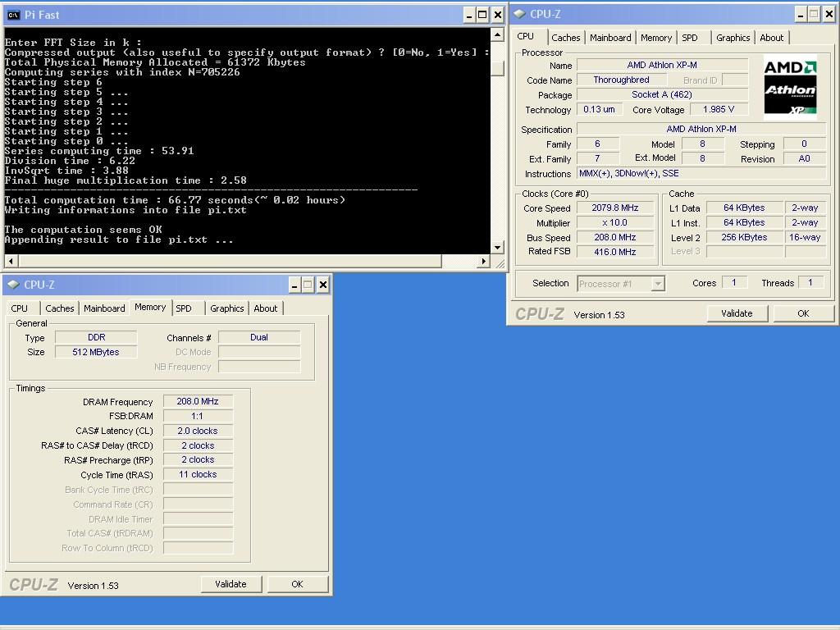Viewport: 840px width, 630px height.
Task: Click the Pi Fast vertical scrollbar down arrow
Action: [497, 247]
